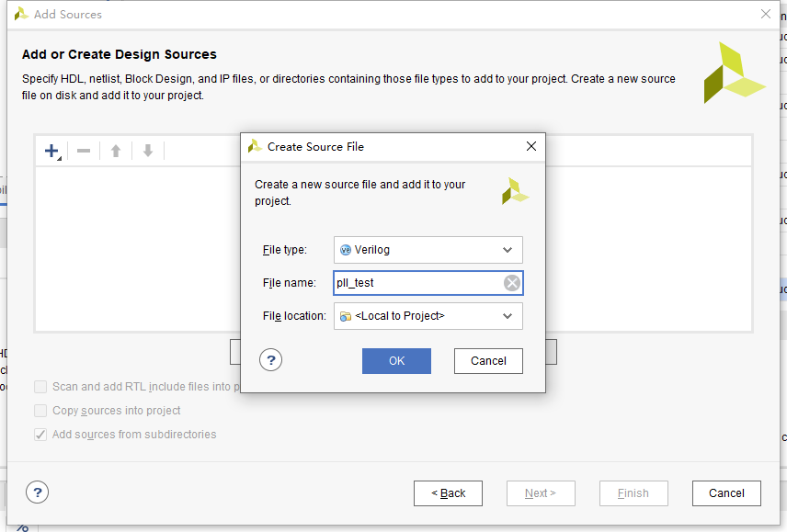Click the plus Add files icon
The width and height of the screenshot is (787, 532).
(x=51, y=151)
